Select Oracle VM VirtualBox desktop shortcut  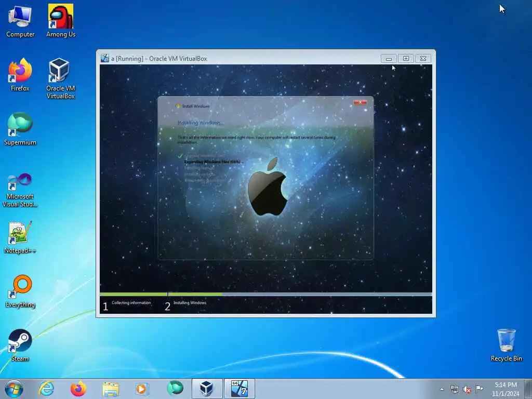pyautogui.click(x=60, y=79)
